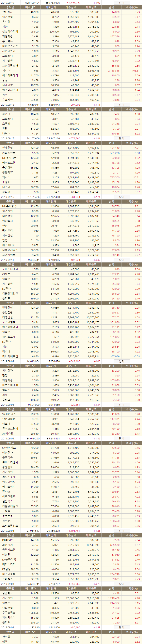Click the 파미셀 stock name

coord(6,637)
